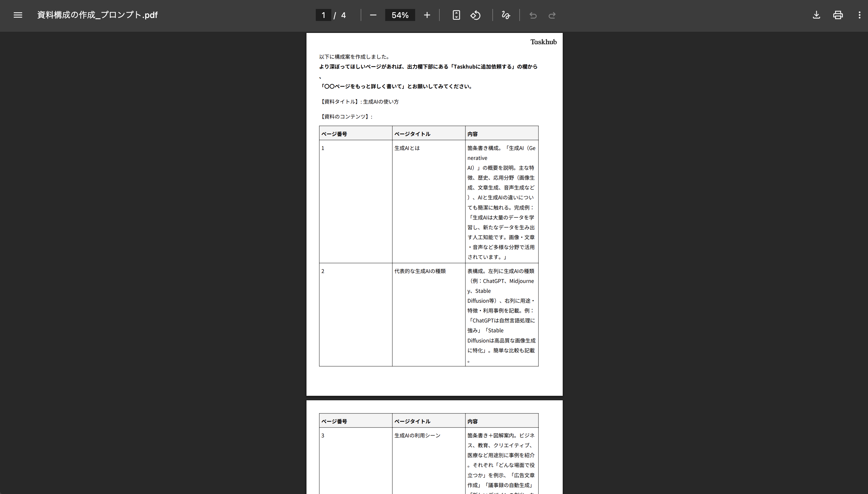Viewport: 868px width, 494px height.
Task: Zoom in with the plus icon
Action: [x=427, y=15]
